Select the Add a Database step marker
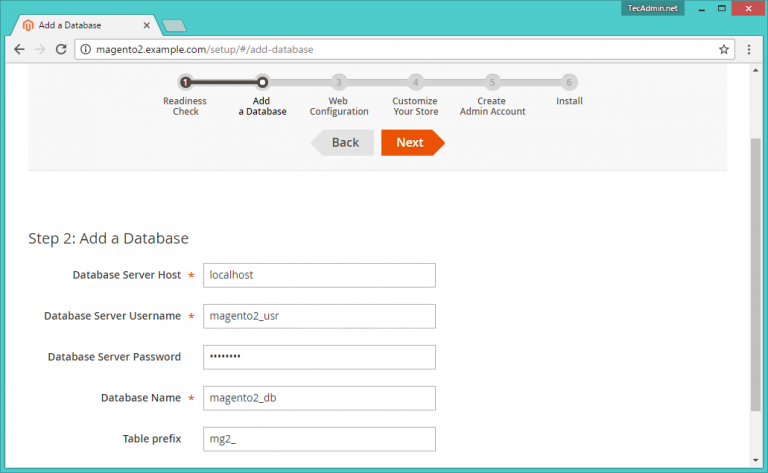Screen dimensions: 768x473 pos(262,83)
